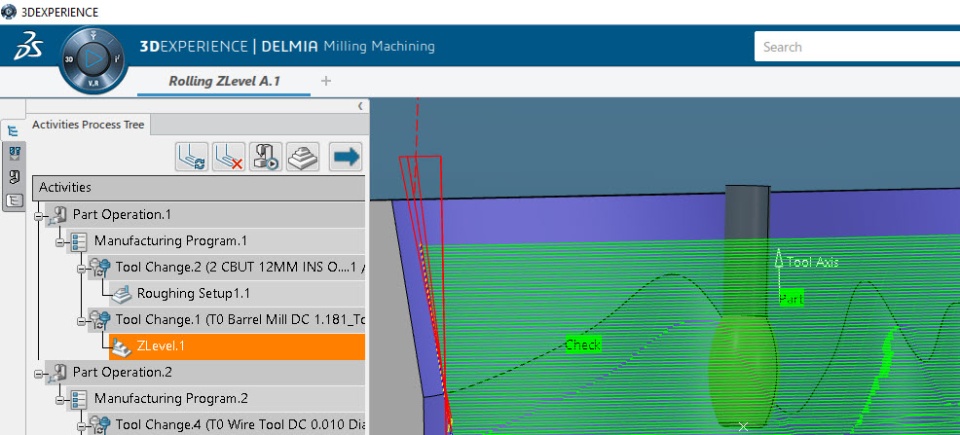Collapse Part Operation.1 node
This screenshot has width=960, height=435.
[39, 216]
